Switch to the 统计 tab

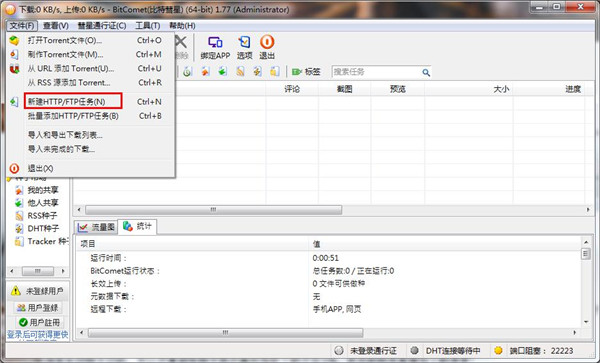[x=137, y=226]
